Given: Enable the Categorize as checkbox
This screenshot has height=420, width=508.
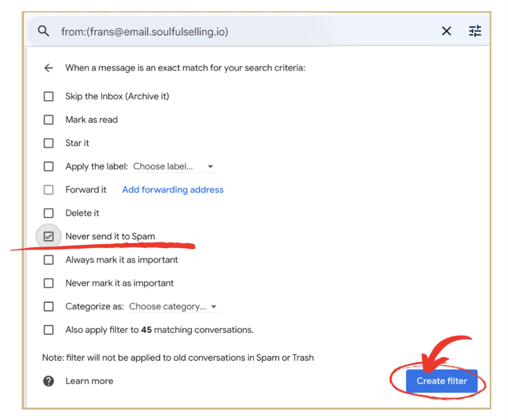Looking at the screenshot, I should click(49, 306).
